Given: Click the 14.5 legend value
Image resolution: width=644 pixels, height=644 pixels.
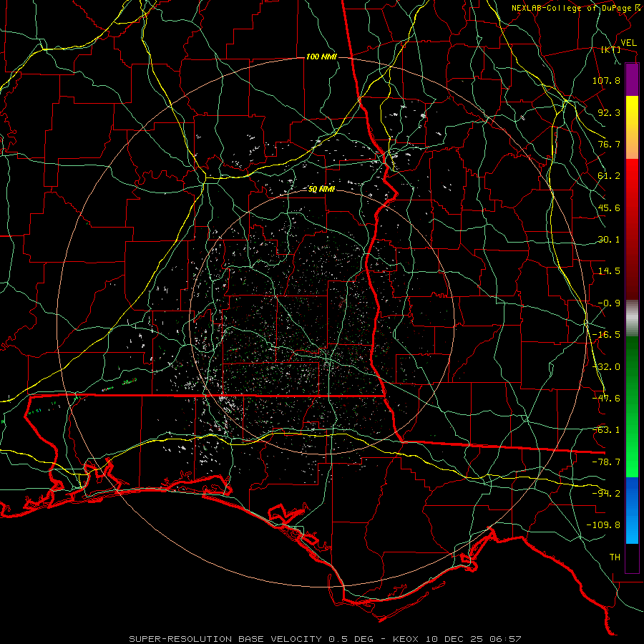Looking at the screenshot, I should 609,271.
